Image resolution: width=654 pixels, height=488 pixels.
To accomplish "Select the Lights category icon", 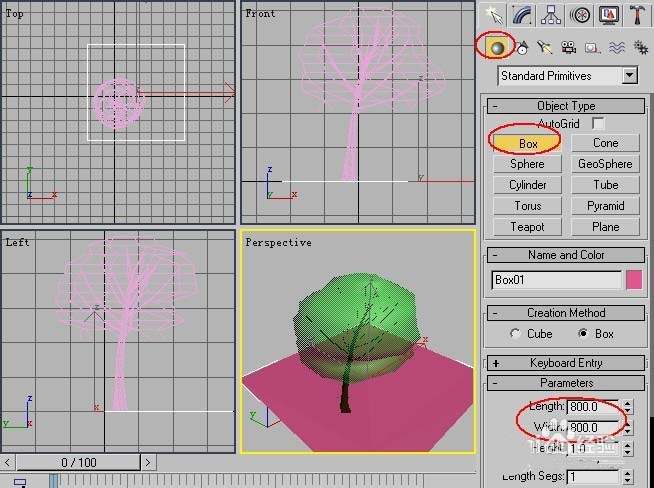I will [x=544, y=48].
